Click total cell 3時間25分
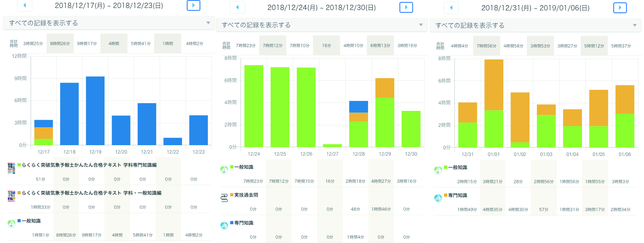 (x=33, y=43)
